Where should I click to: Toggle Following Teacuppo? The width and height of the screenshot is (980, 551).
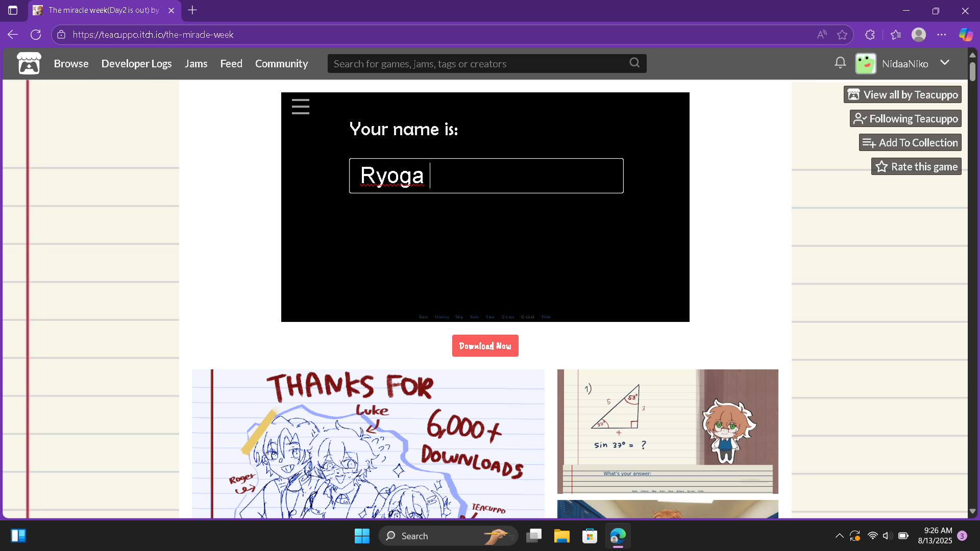905,119
